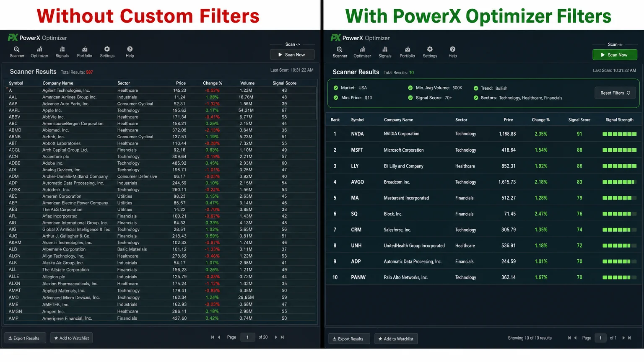644x362 pixels.
Task: Go to first page in right window
Action: tap(569, 338)
